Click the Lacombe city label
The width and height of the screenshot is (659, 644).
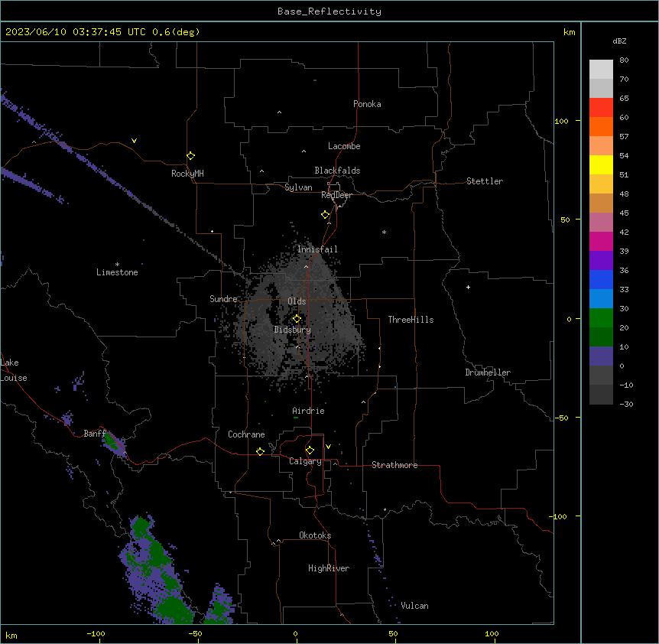point(344,146)
